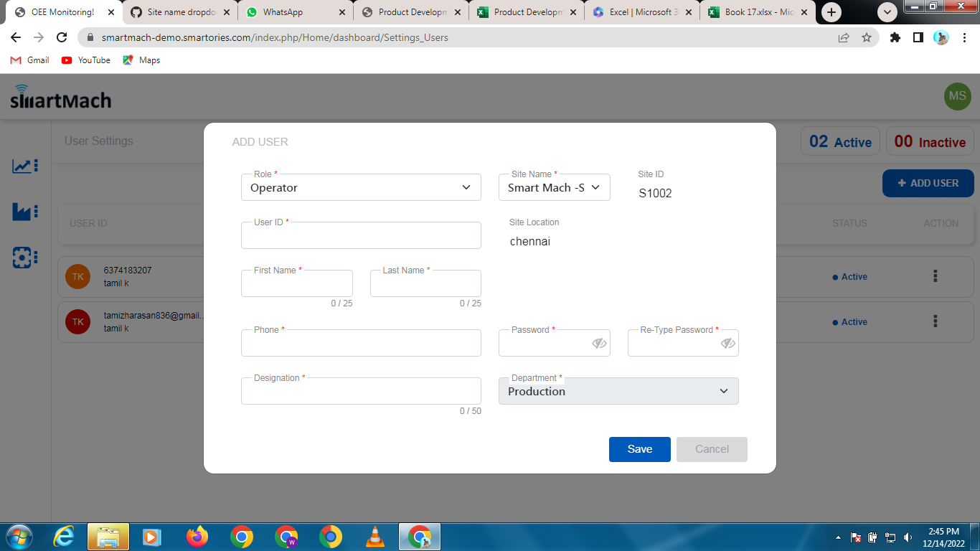This screenshot has width=980, height=551.
Task: Click inside the User ID input field
Action: (361, 235)
